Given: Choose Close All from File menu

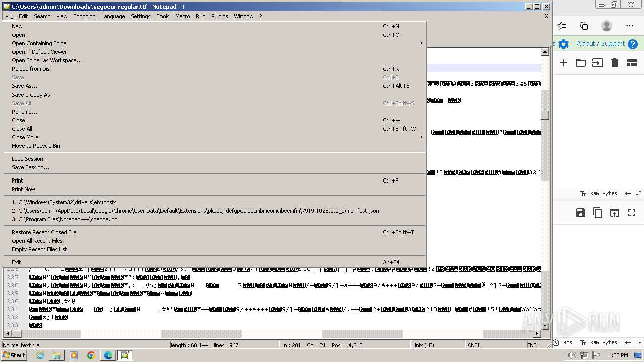Looking at the screenshot, I should pyautogui.click(x=215, y=129).
